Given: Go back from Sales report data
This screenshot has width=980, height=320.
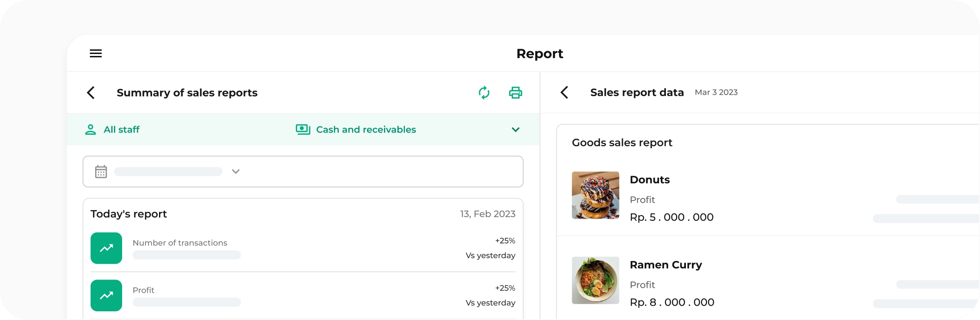Looking at the screenshot, I should [x=564, y=92].
